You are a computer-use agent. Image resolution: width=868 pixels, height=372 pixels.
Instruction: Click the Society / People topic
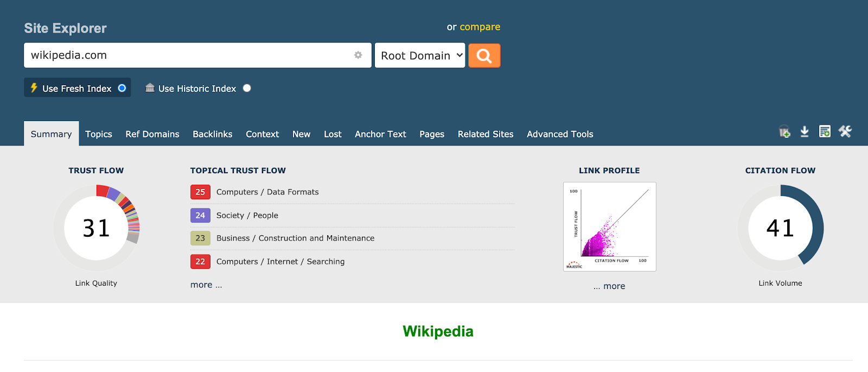pos(247,215)
